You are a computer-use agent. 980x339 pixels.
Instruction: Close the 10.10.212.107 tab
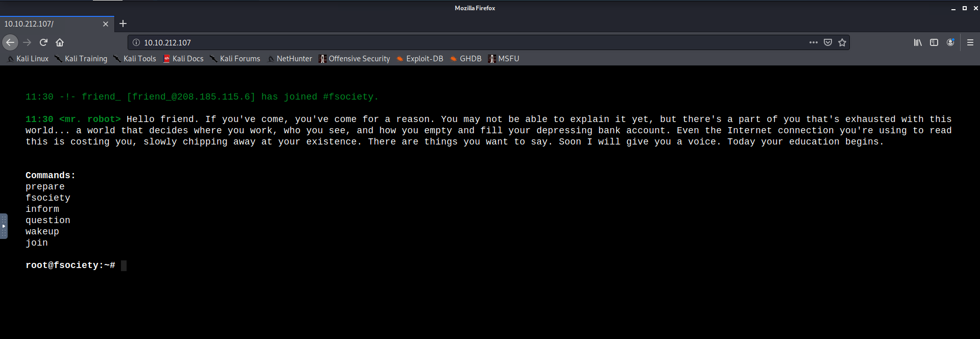tap(106, 24)
